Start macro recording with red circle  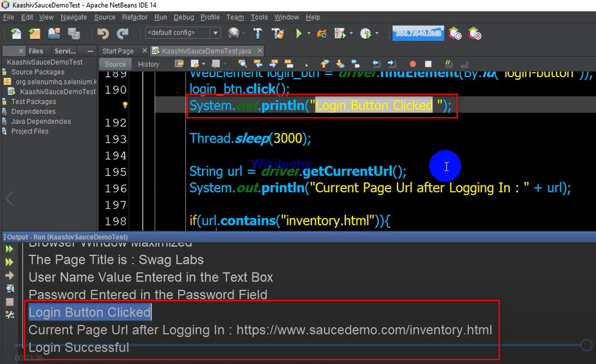pyautogui.click(x=412, y=64)
